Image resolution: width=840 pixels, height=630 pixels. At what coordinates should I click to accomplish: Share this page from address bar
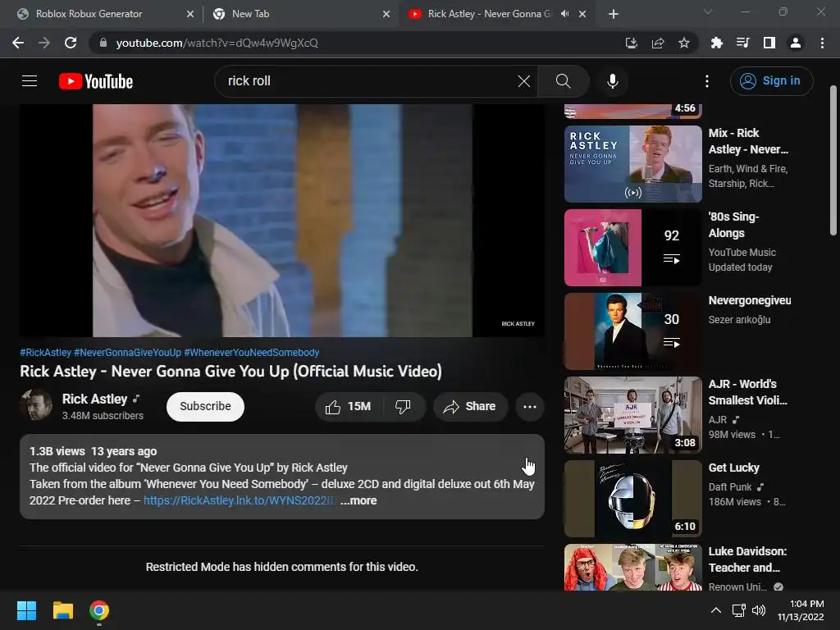(x=658, y=43)
